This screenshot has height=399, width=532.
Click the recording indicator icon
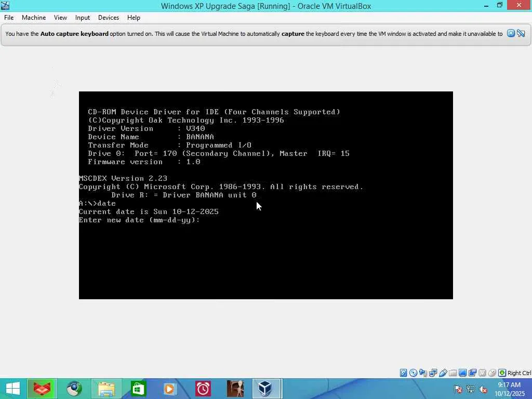pos(472,373)
